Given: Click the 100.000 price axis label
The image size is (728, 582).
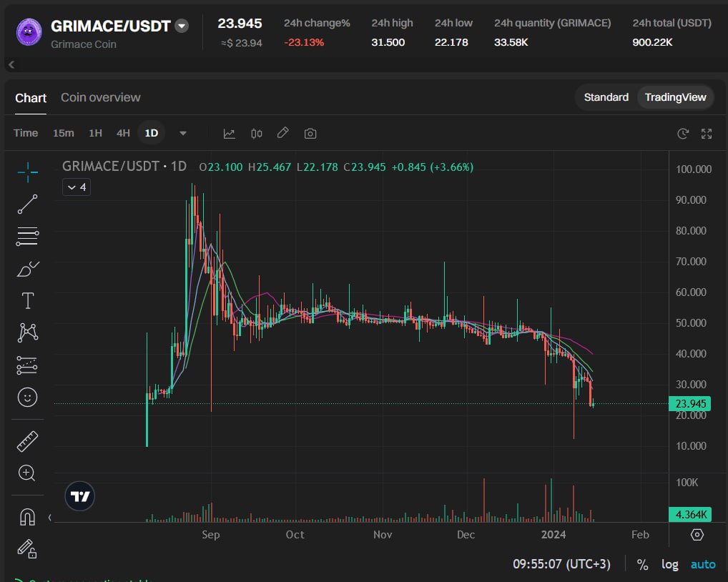Looking at the screenshot, I should [x=694, y=169].
